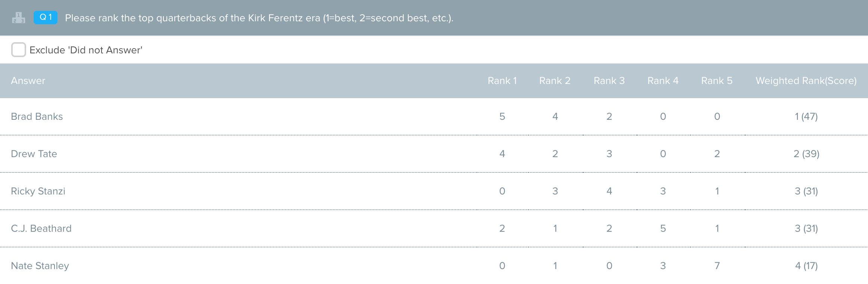Select the Rank 3 column header

click(609, 81)
